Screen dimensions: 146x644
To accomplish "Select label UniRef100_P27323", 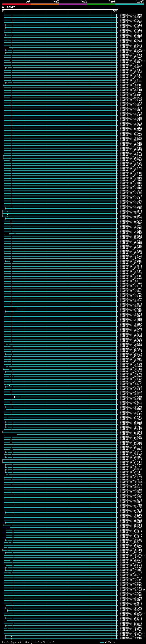I will 131,387.
